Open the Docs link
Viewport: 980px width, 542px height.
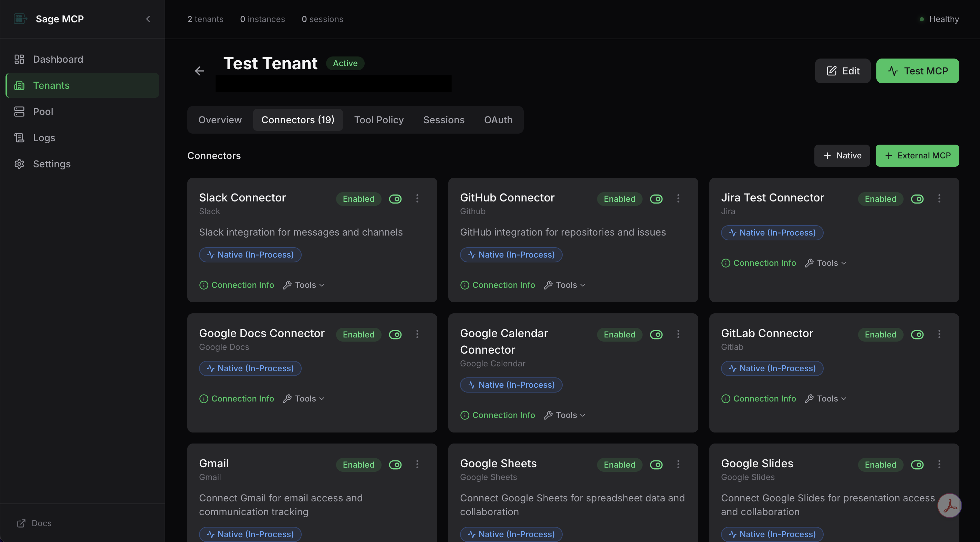(x=34, y=523)
